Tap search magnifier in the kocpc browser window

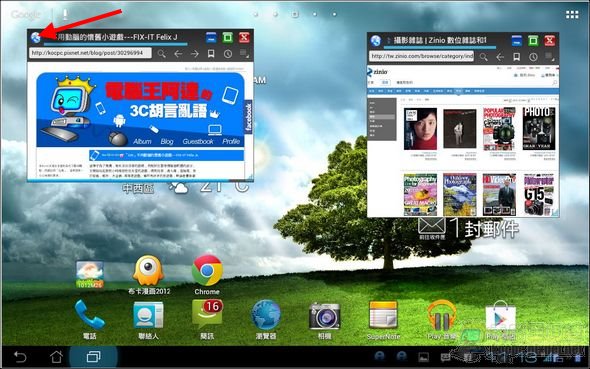pos(162,54)
